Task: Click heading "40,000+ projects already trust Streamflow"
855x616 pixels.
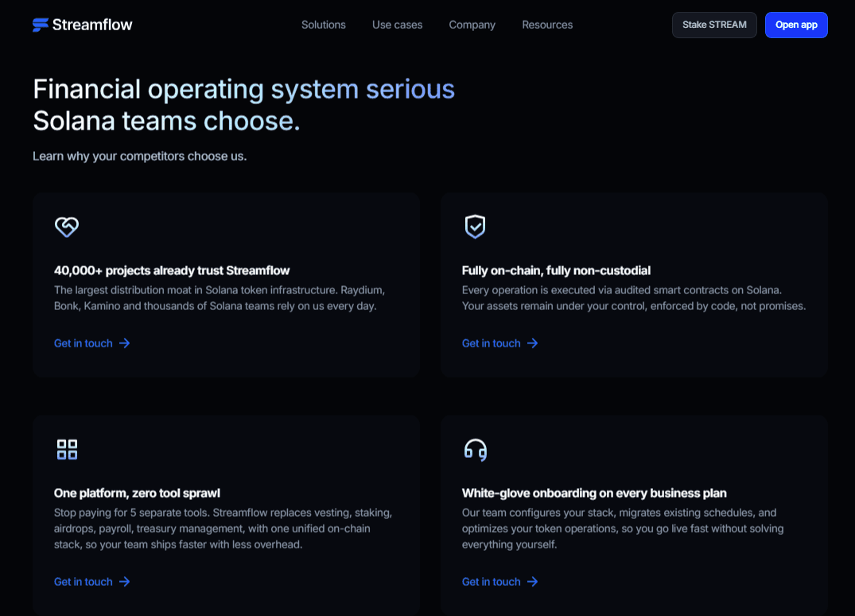Action: pyautogui.click(x=172, y=270)
